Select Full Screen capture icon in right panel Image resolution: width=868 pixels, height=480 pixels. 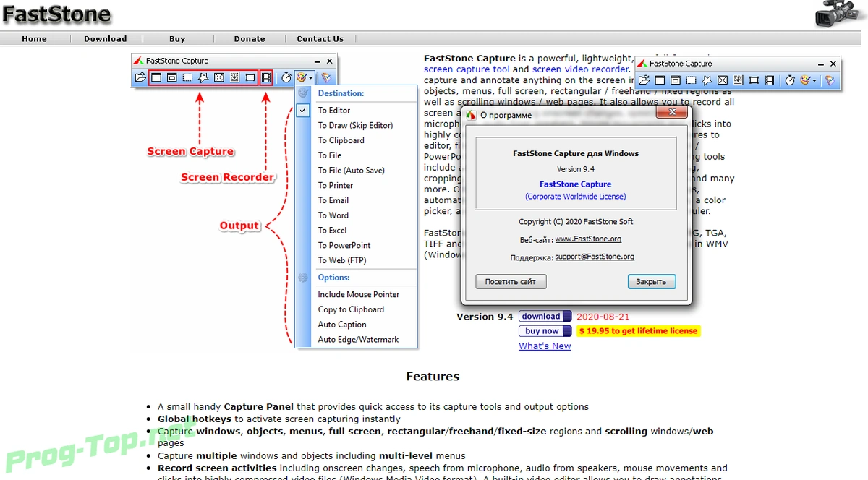[x=723, y=80]
